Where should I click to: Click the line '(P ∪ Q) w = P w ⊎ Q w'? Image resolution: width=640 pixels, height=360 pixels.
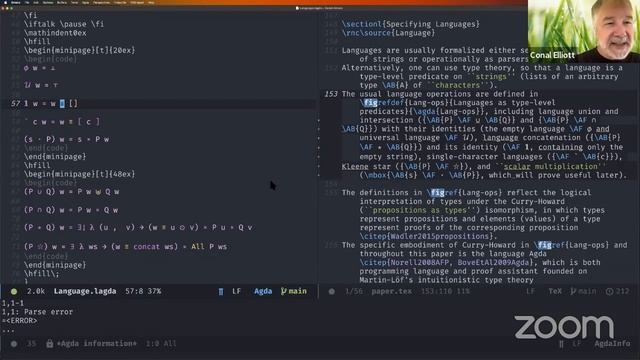pyautogui.click(x=71, y=191)
